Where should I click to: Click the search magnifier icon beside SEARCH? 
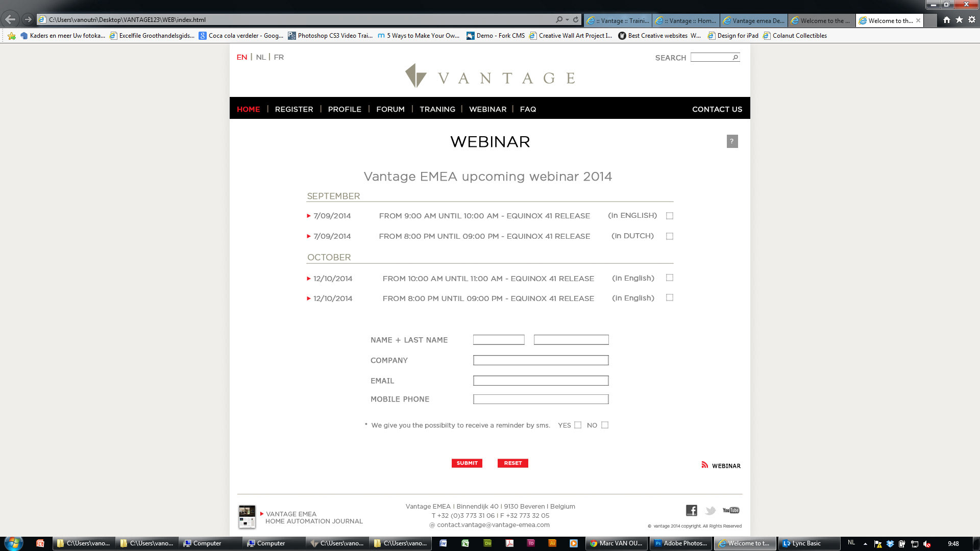735,58
